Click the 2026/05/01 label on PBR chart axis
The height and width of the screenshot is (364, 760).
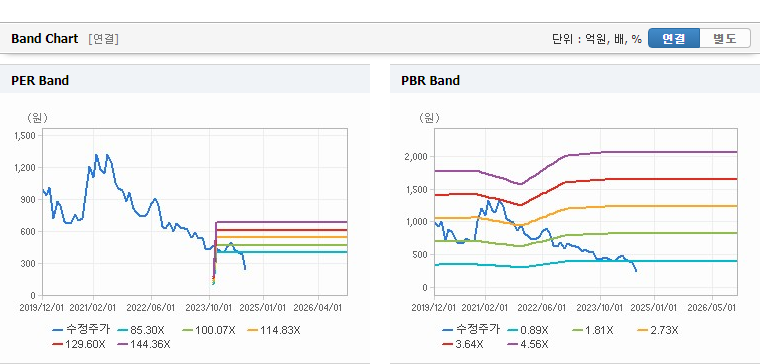point(712,307)
